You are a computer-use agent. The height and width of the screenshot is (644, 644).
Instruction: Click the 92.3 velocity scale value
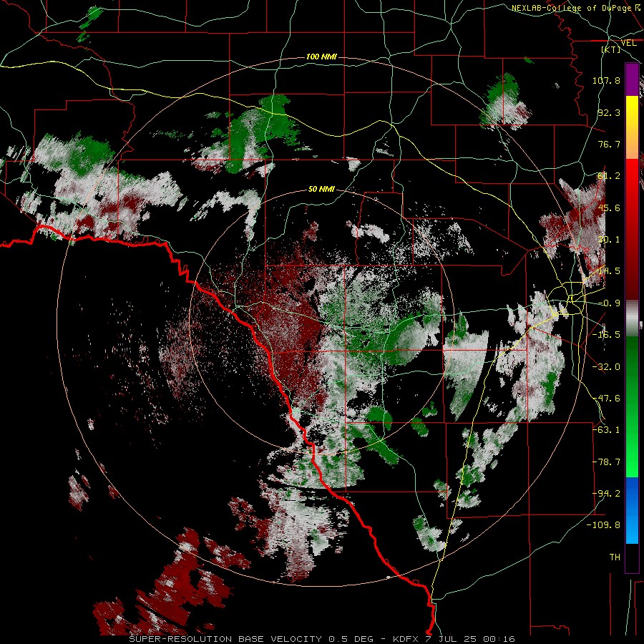(609, 112)
